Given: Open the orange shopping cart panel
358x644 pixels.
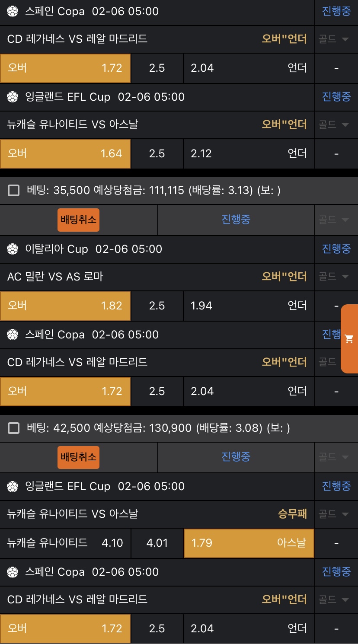Looking at the screenshot, I should (349, 339).
